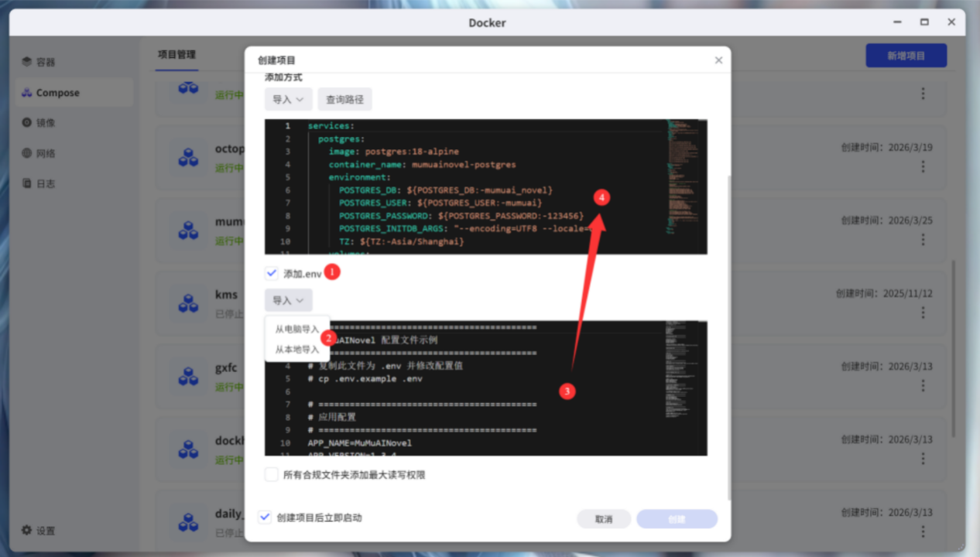Open the 网络 network section icon
980x557 pixels.
(x=26, y=153)
